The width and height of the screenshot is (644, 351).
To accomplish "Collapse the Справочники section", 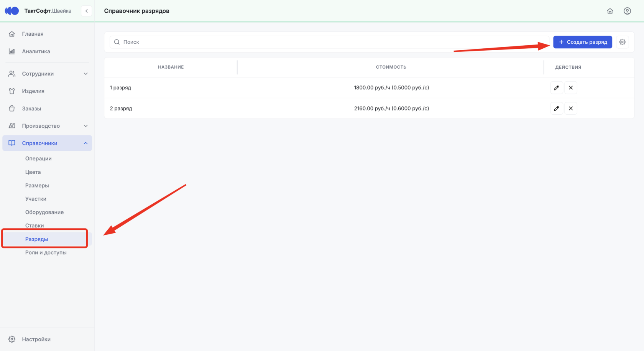I will 47,143.
